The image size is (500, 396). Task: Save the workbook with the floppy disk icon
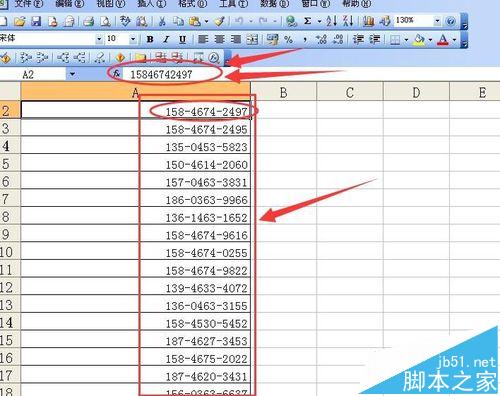coord(36,22)
